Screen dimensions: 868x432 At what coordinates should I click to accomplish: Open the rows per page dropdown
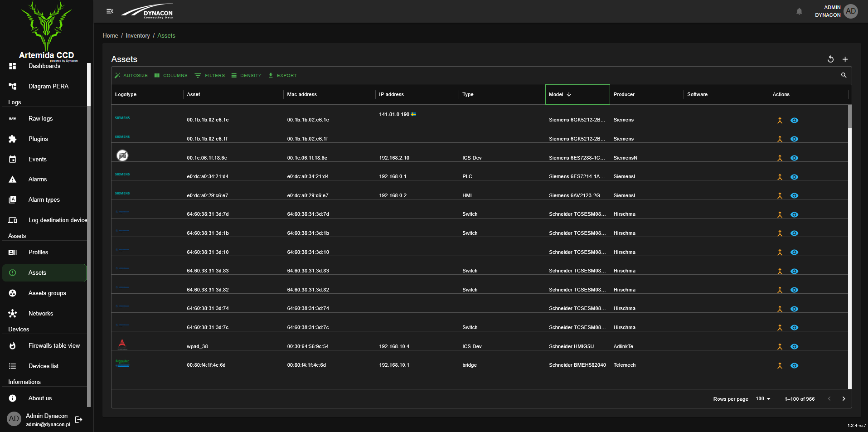[763, 398]
